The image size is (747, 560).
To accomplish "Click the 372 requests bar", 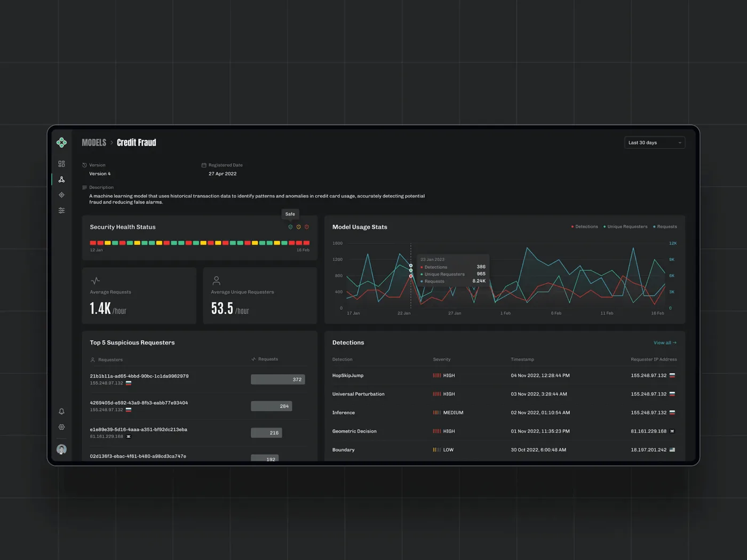I will pyautogui.click(x=278, y=379).
